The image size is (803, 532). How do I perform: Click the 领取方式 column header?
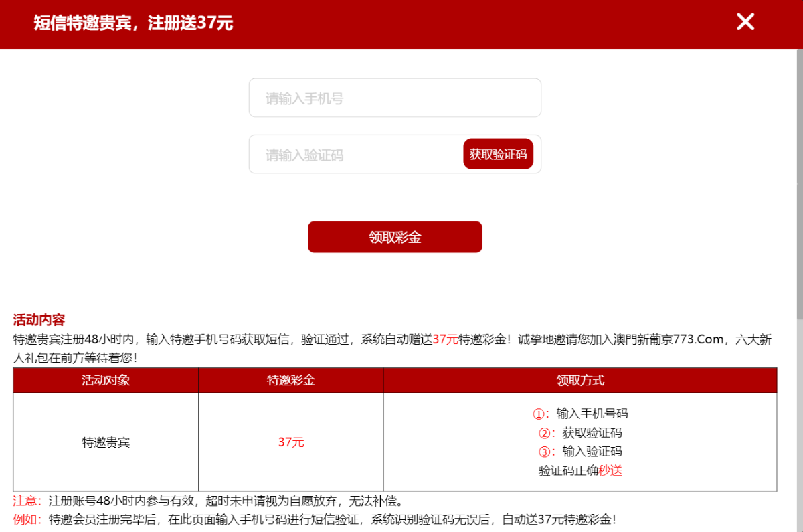click(579, 380)
